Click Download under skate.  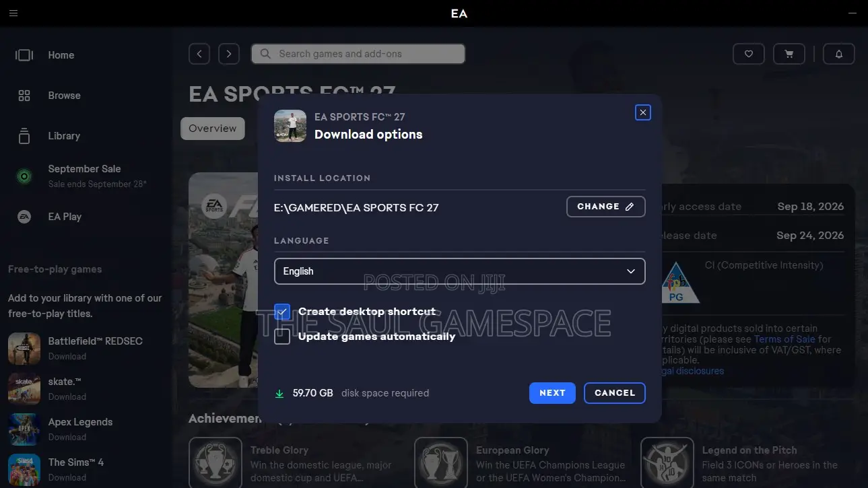pyautogui.click(x=67, y=397)
